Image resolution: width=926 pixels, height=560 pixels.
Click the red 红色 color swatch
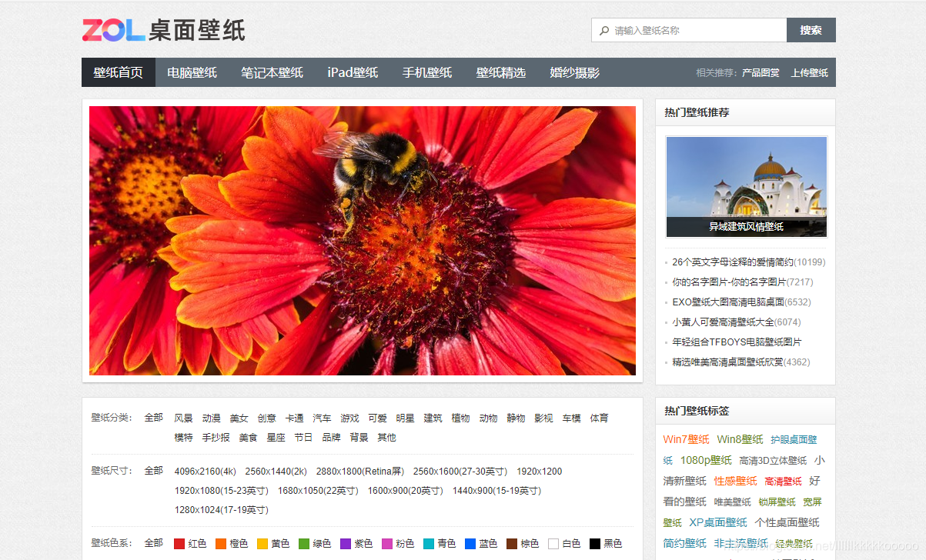190,543
